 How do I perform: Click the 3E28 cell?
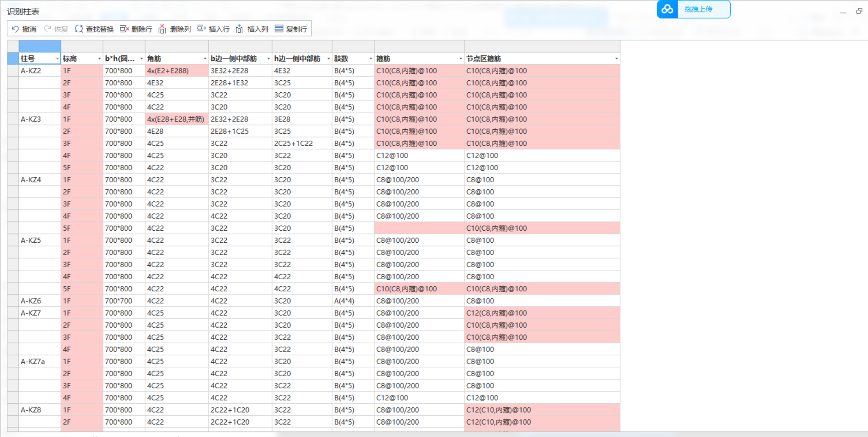click(x=302, y=119)
